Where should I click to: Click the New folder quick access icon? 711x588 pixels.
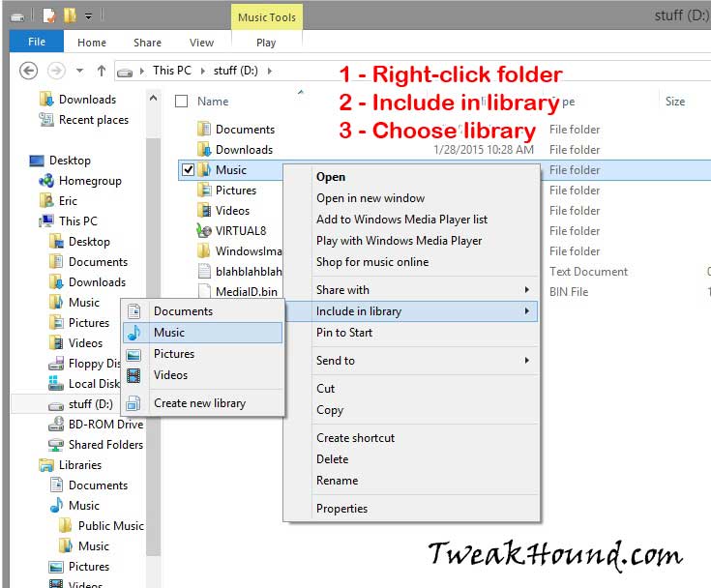70,15
